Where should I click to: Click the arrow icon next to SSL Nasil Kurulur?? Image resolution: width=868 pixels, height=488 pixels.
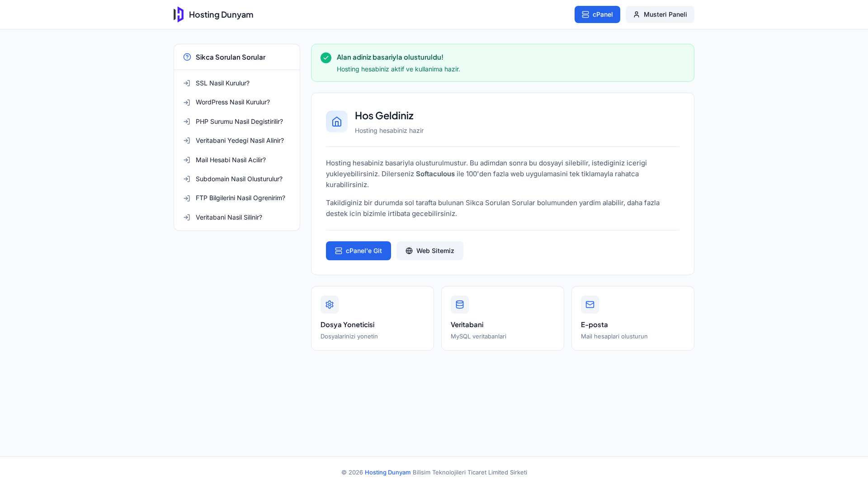pyautogui.click(x=187, y=83)
